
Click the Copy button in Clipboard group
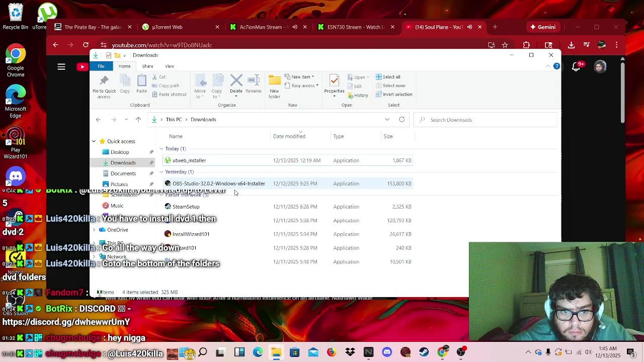click(x=125, y=84)
